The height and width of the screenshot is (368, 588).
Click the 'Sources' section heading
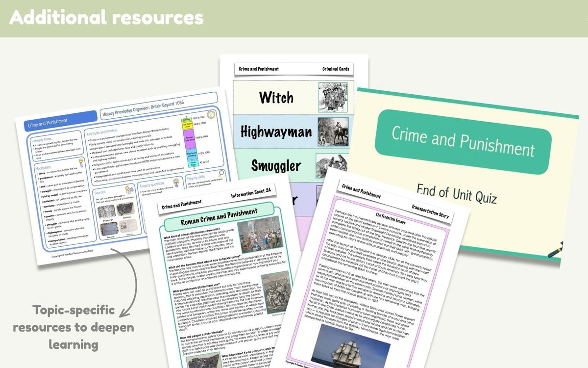click(x=99, y=192)
